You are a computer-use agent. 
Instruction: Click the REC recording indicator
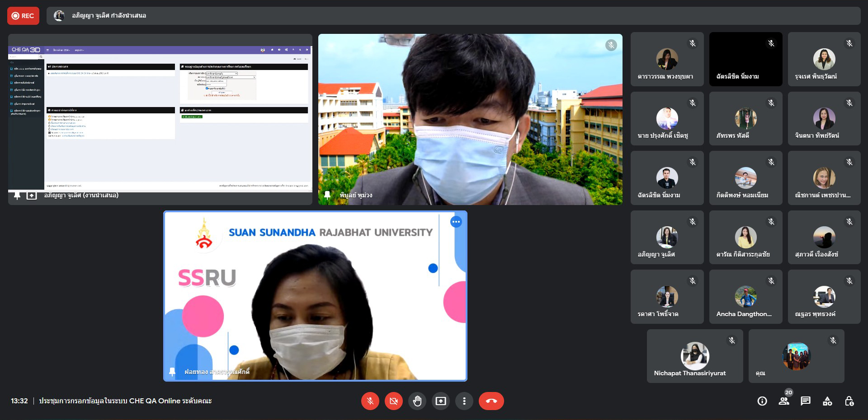pos(23,16)
